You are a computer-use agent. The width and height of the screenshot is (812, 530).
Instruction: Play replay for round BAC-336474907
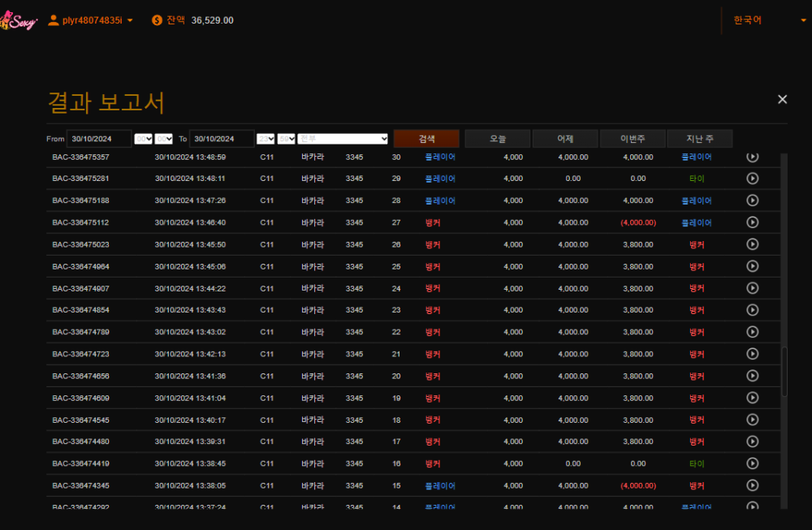click(x=752, y=288)
